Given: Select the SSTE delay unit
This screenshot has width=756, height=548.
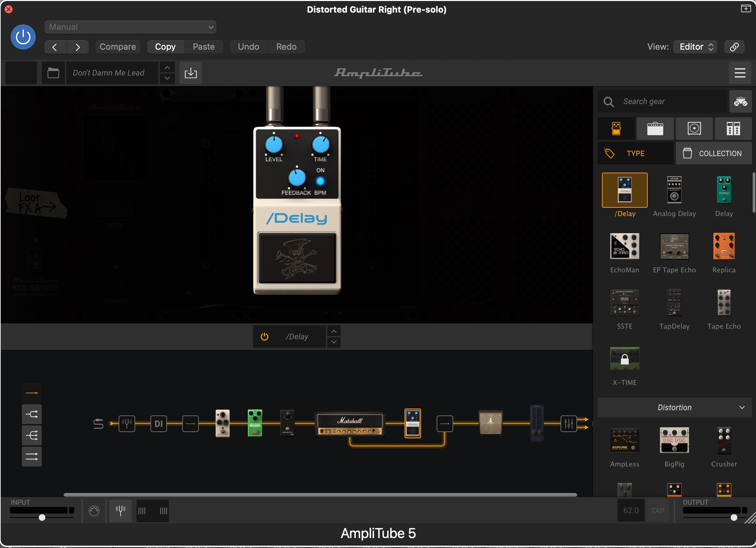Looking at the screenshot, I should (x=625, y=303).
